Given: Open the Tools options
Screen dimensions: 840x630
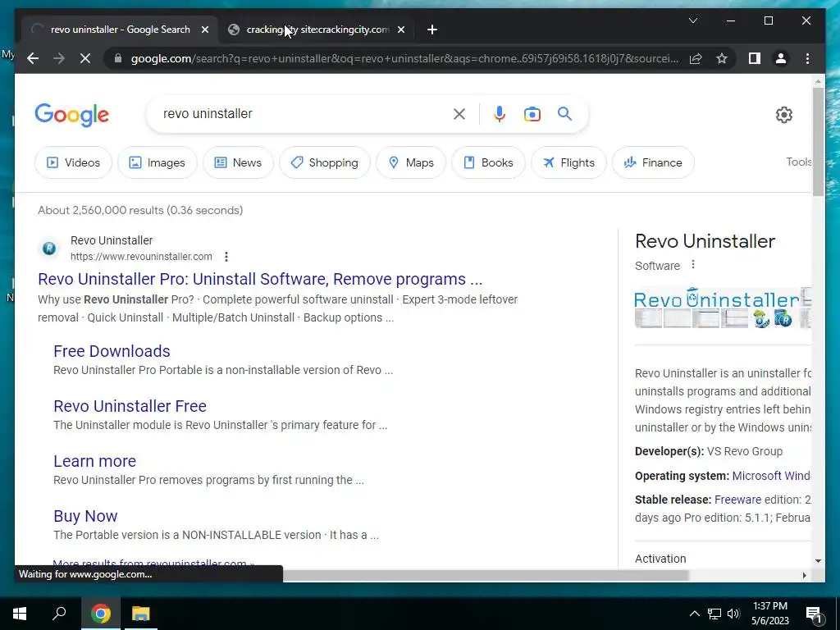Looking at the screenshot, I should (798, 162).
